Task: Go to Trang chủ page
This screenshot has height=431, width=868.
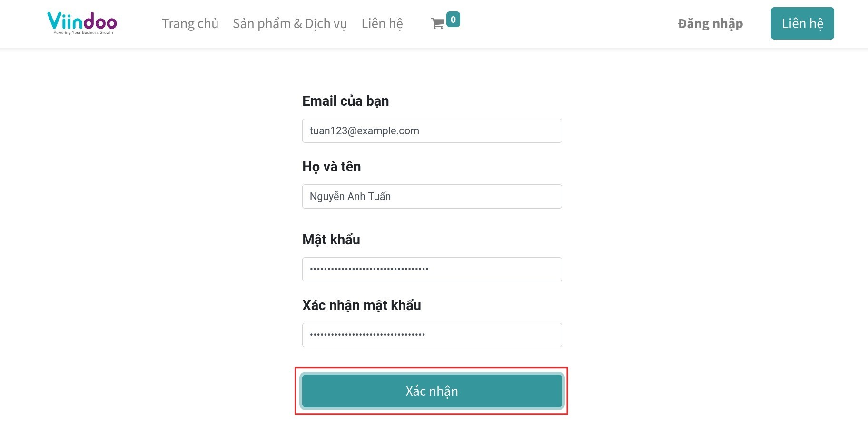Action: pyautogui.click(x=190, y=23)
